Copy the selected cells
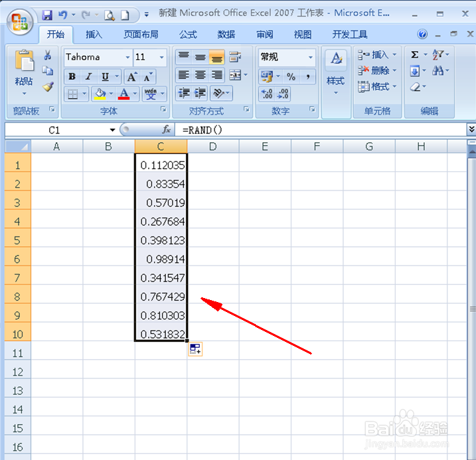The height and width of the screenshot is (460, 476). [47, 71]
